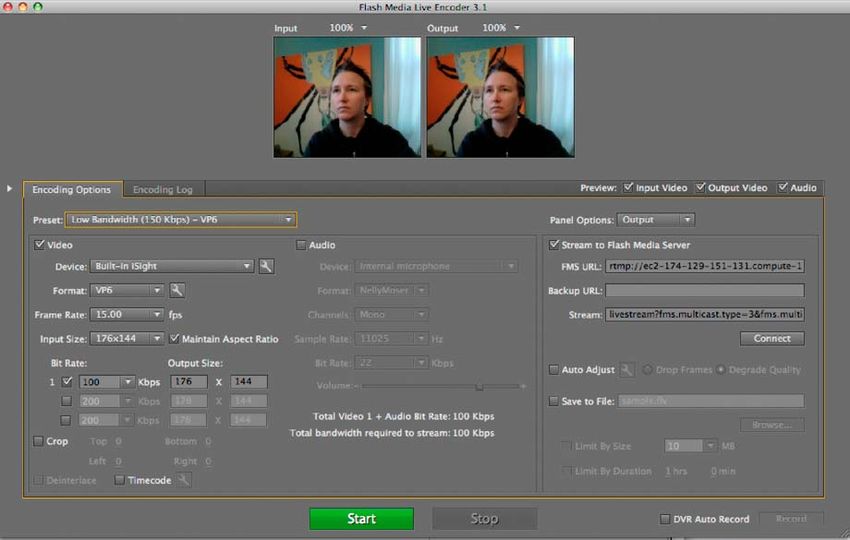Click output width field 176
This screenshot has height=540, width=850.
click(189, 382)
